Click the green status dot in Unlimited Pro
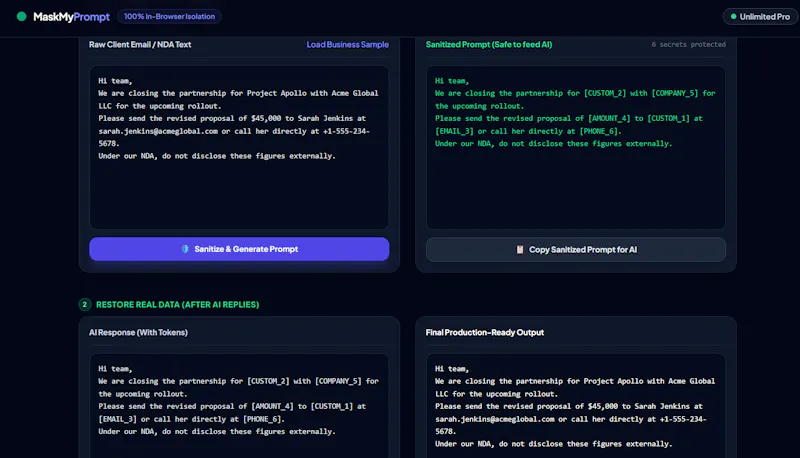This screenshot has width=800, height=458. 734,17
